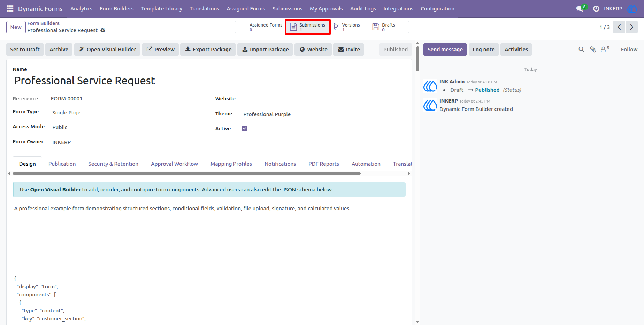644x325 pixels.
Task: Switch to the Approval Workflow tab
Action: point(174,164)
